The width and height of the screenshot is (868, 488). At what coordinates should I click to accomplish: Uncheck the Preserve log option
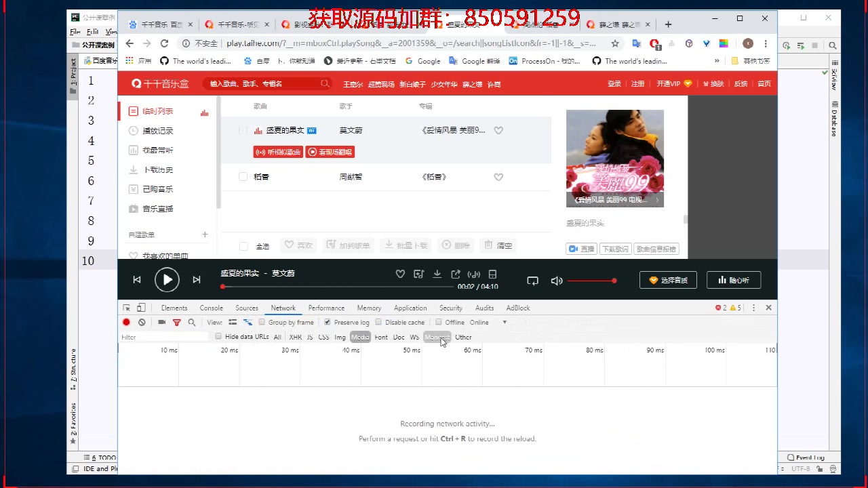pos(328,322)
